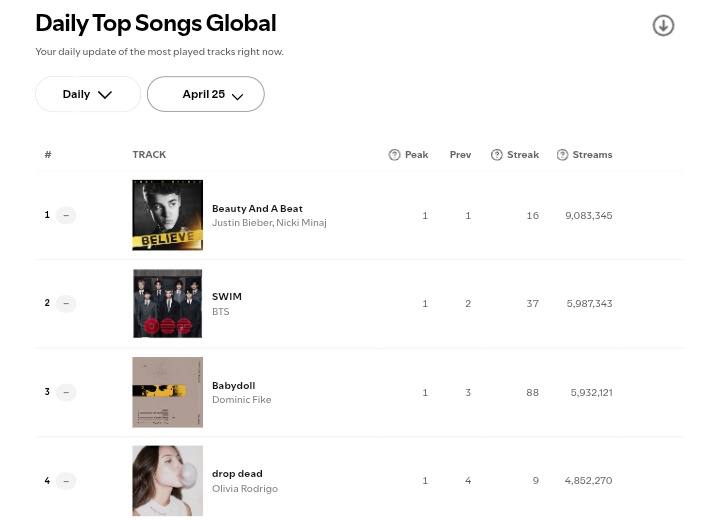Click the download chart icon
The width and height of the screenshot is (720, 521).
(663, 26)
